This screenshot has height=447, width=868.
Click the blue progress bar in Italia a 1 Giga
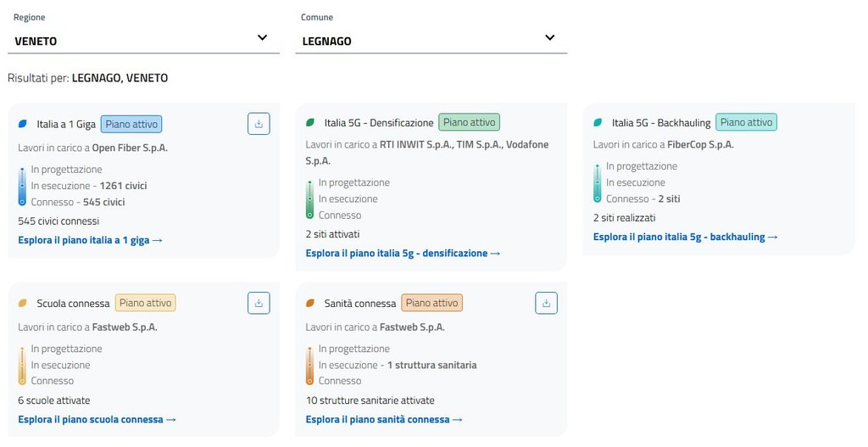coord(22,186)
